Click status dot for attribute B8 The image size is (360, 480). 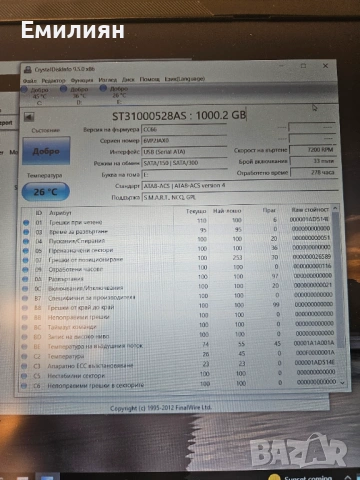point(25,308)
